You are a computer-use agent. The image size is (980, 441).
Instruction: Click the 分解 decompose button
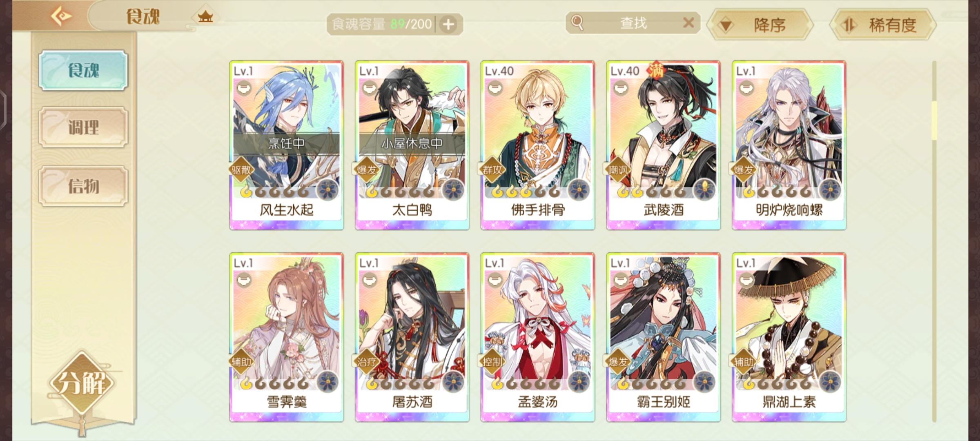[82, 383]
